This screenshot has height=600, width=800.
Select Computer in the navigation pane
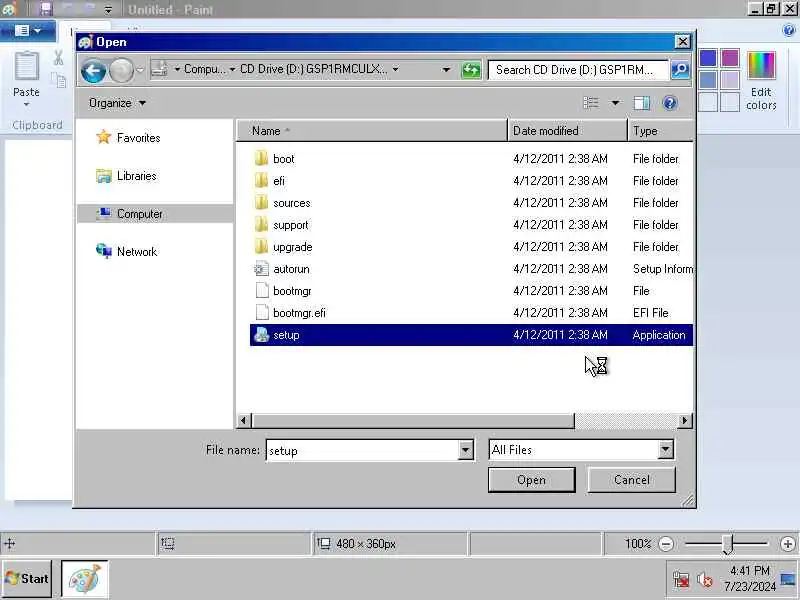[x=155, y=214]
